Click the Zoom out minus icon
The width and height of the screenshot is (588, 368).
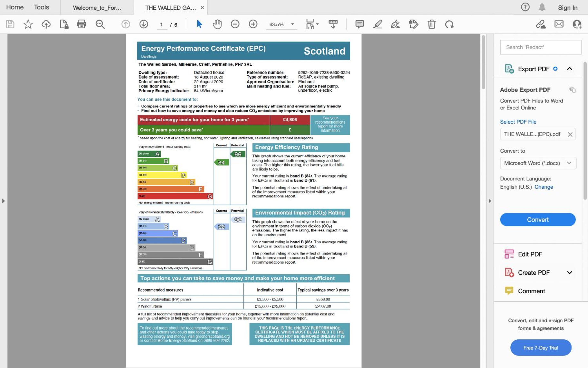(x=235, y=24)
